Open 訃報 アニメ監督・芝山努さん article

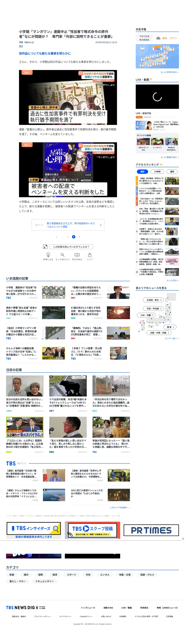point(100,353)
